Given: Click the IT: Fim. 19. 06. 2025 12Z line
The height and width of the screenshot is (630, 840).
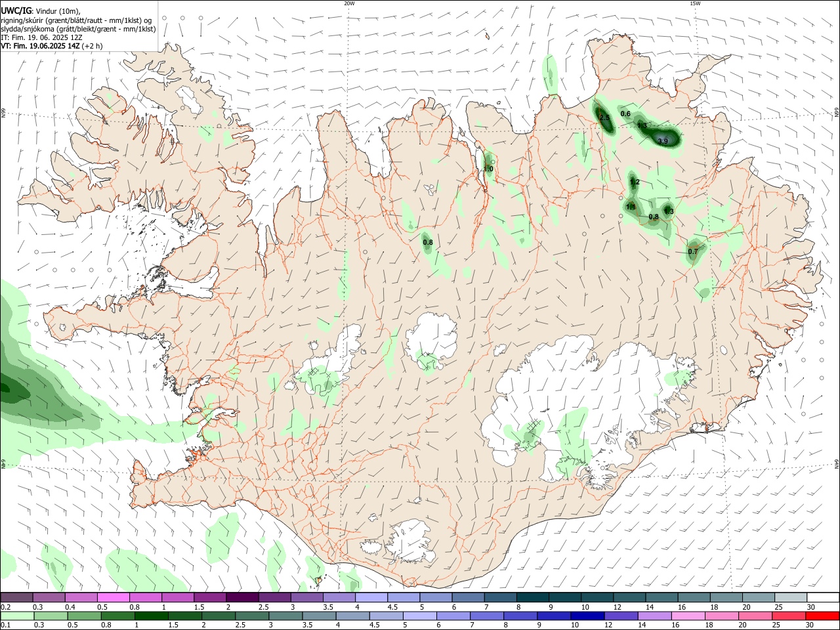Looking at the screenshot, I should point(41,37).
